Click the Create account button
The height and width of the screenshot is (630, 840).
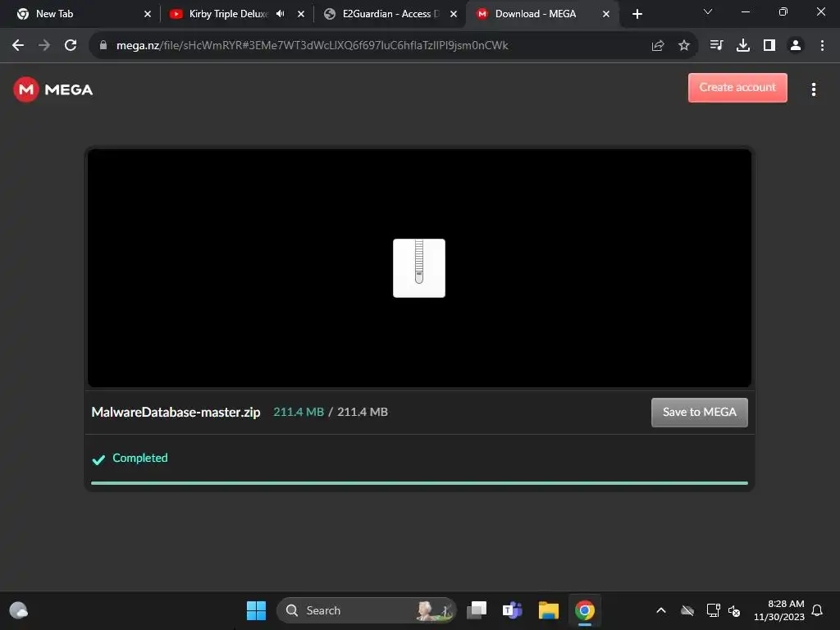point(737,87)
